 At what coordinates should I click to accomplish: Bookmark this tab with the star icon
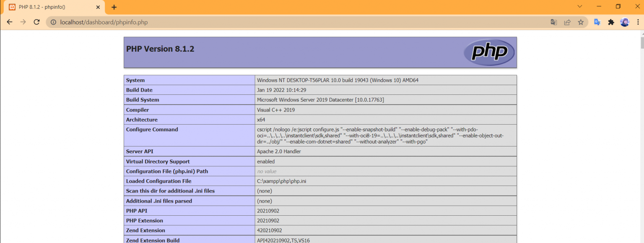[x=581, y=22]
